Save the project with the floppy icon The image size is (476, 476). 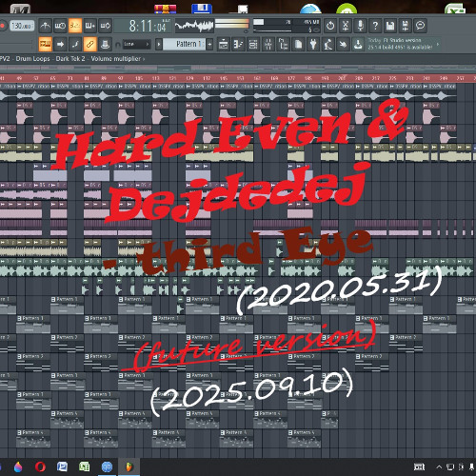390,26
